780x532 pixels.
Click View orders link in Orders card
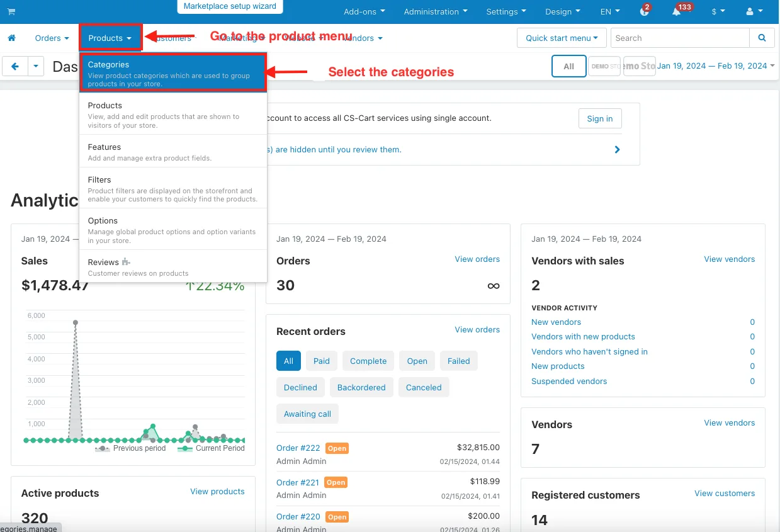(477, 259)
